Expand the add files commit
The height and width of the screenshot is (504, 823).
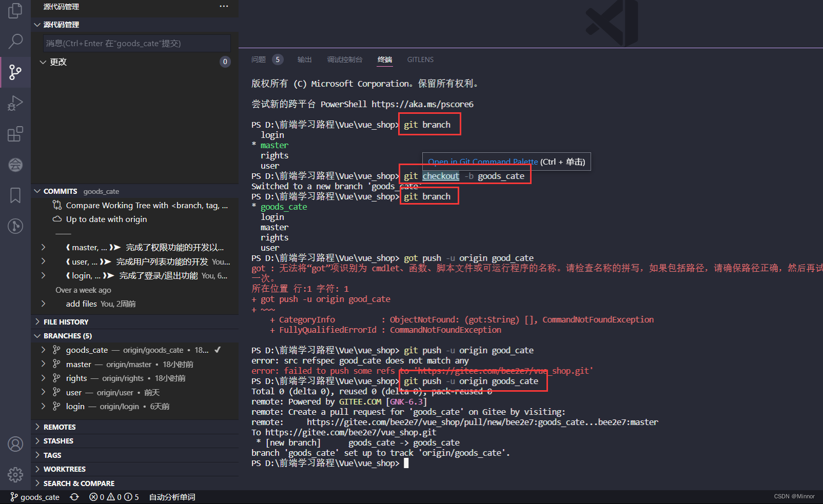click(x=44, y=304)
